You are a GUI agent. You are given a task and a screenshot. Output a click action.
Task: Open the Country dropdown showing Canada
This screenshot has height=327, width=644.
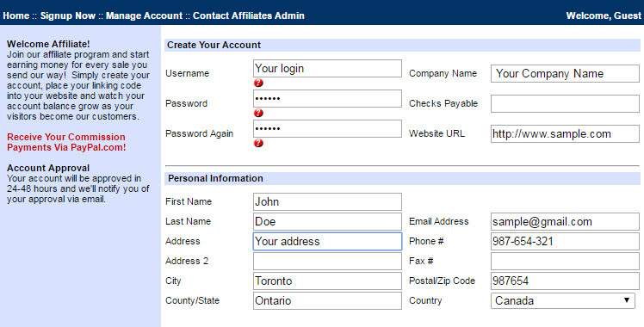coord(563,300)
